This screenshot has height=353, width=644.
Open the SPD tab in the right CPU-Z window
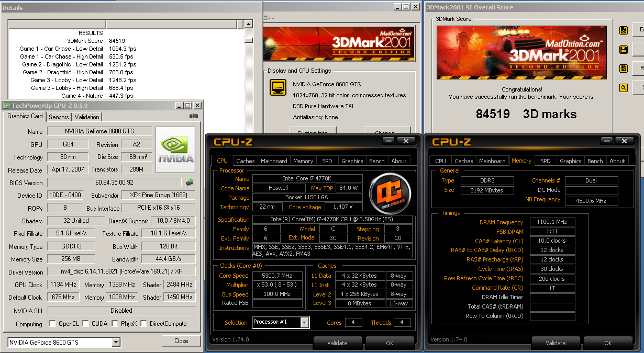tap(546, 161)
